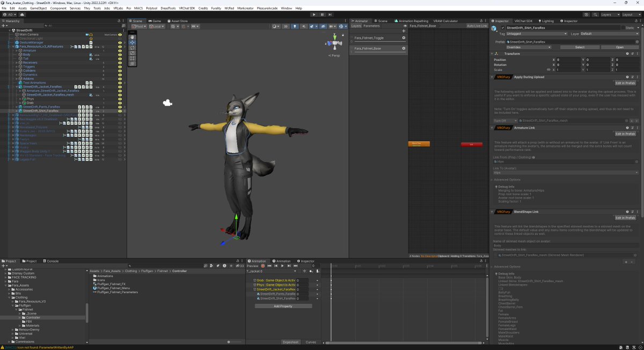Open the Turn Off action dropdown
Screen dimensions: 644x350
504,121
